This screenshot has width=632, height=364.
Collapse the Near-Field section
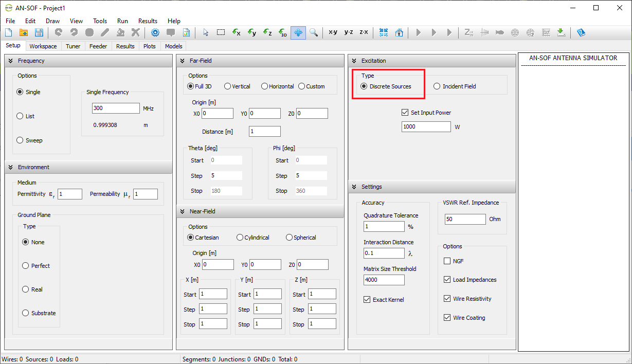183,211
